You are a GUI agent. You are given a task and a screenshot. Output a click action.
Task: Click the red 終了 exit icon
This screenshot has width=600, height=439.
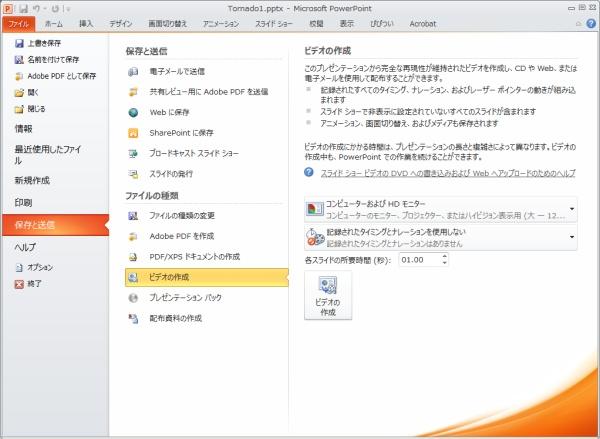point(19,284)
